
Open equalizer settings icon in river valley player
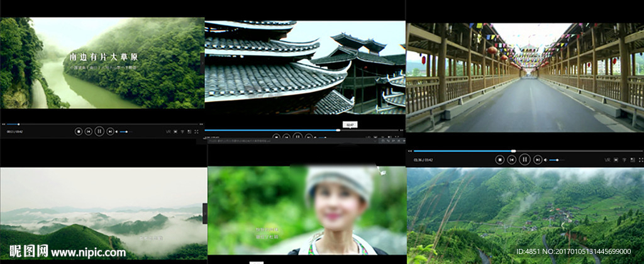point(182,132)
